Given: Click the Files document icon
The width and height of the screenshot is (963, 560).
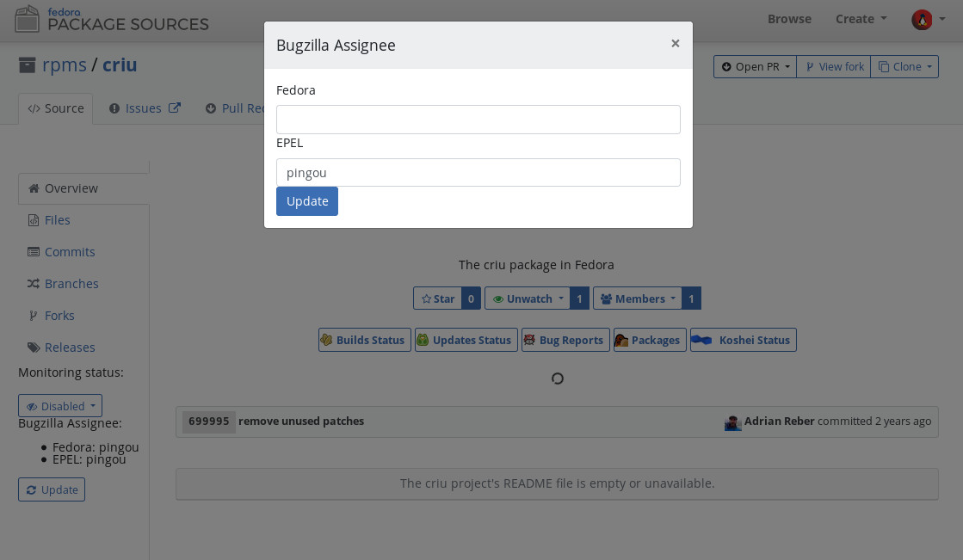Looking at the screenshot, I should (x=34, y=220).
